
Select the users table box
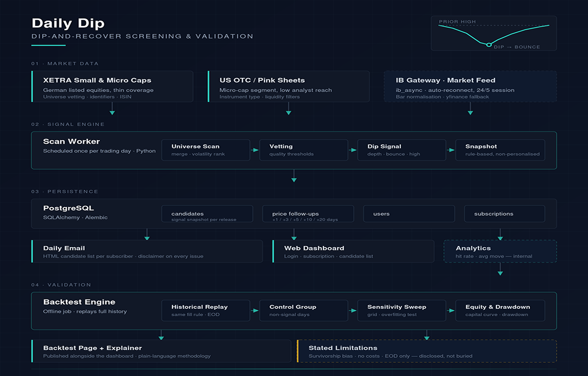pyautogui.click(x=409, y=214)
